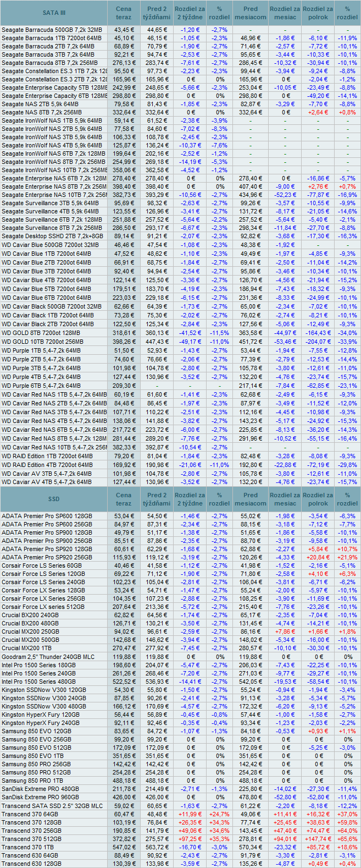Select WD Caviar AV 3TB 5,4-7,2k 64MB name
The image size is (361, 868).
[x=47, y=474]
